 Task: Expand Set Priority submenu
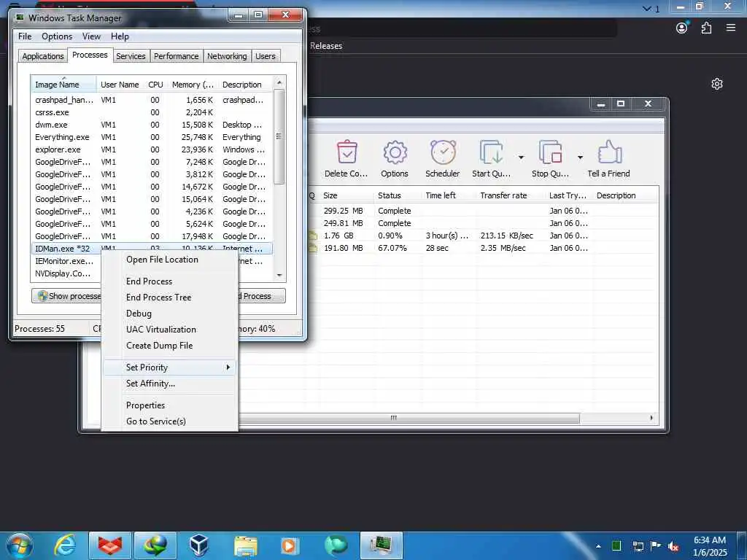[x=169, y=367]
